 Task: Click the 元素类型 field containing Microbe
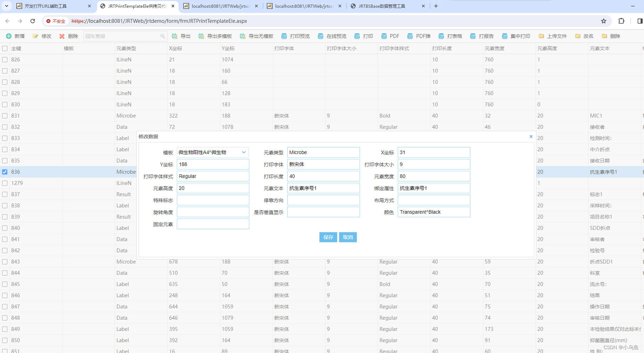tap(323, 152)
